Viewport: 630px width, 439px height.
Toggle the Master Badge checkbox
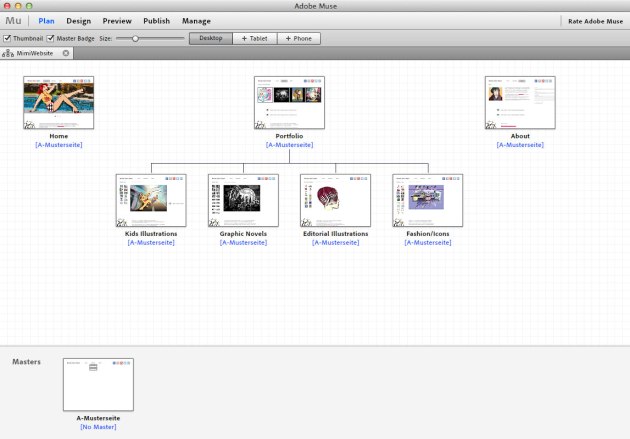click(52, 38)
